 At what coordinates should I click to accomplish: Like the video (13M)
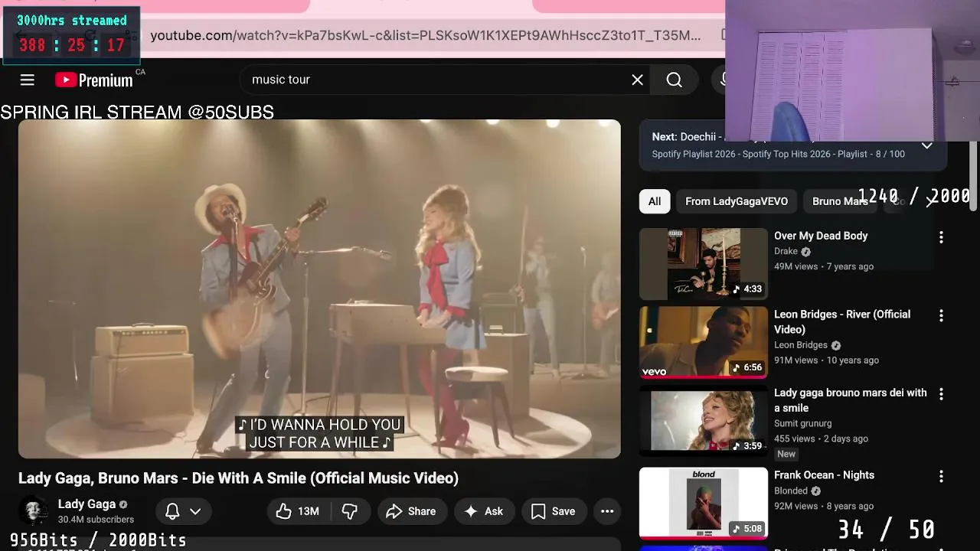click(x=299, y=511)
